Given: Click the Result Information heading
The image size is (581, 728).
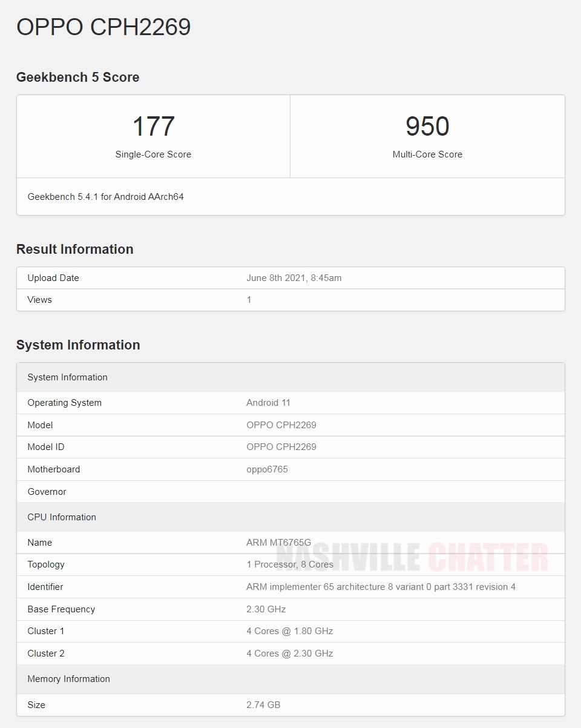Looking at the screenshot, I should coord(74,249).
